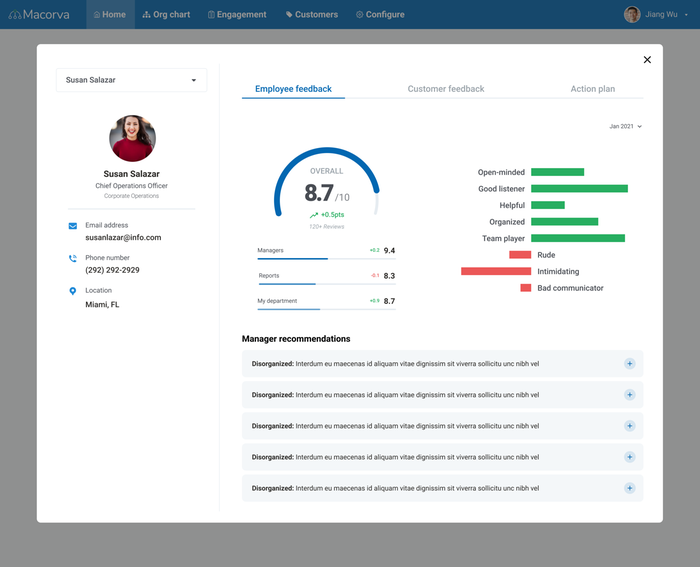The image size is (700, 567).
Task: Click the Team player green bar
Action: click(578, 238)
